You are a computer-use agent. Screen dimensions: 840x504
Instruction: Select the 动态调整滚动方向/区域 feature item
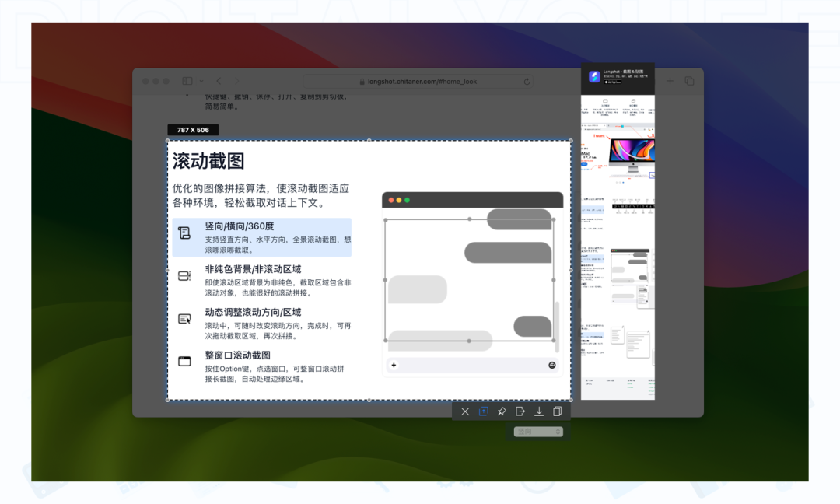262,324
